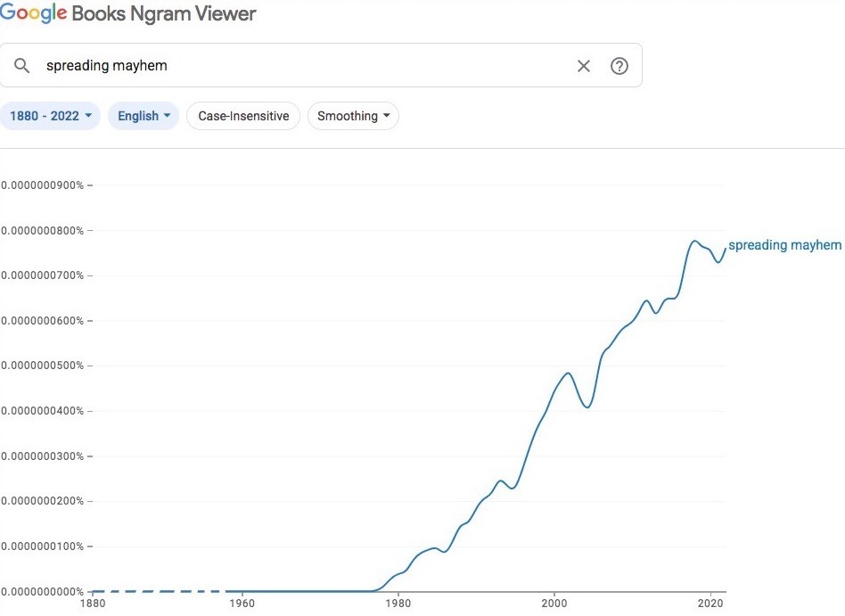Open the English corpus dropdown
The width and height of the screenshot is (845, 616).
point(144,116)
